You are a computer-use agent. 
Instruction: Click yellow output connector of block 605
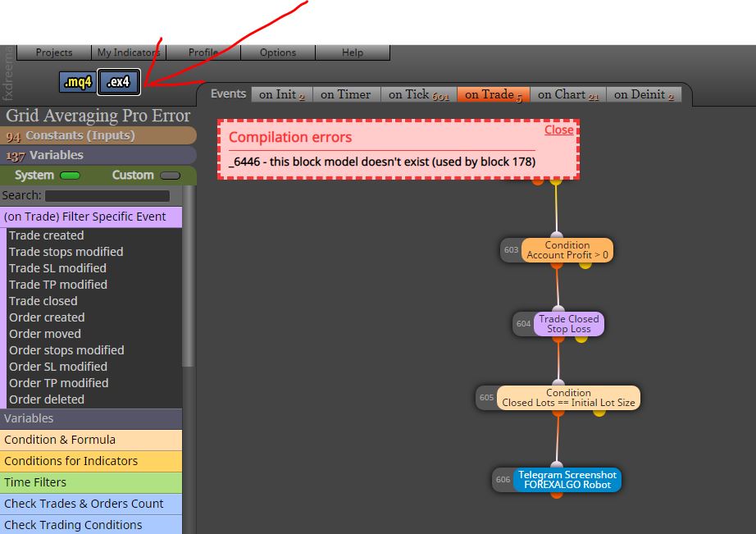point(599,413)
